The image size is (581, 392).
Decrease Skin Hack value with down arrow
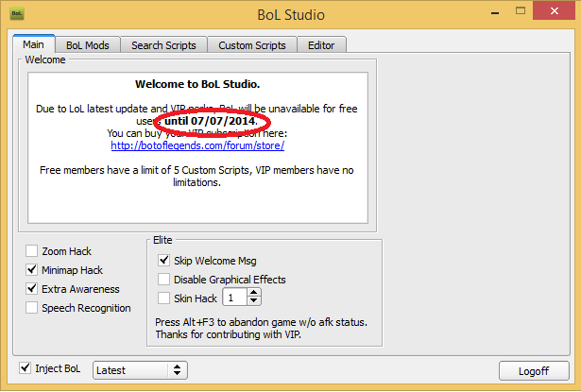(x=254, y=301)
